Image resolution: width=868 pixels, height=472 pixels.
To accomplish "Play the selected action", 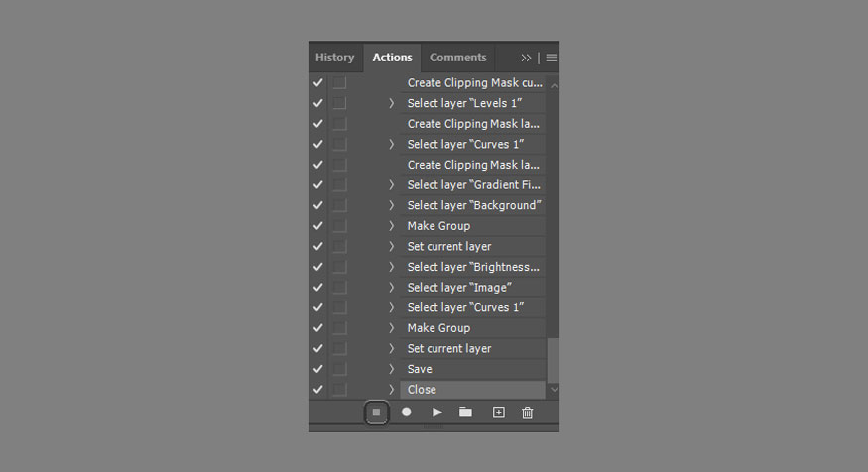I will tap(436, 413).
